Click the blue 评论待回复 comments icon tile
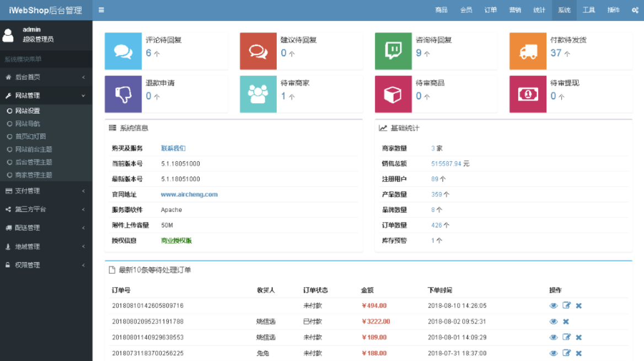The image size is (644, 361). pyautogui.click(x=123, y=51)
